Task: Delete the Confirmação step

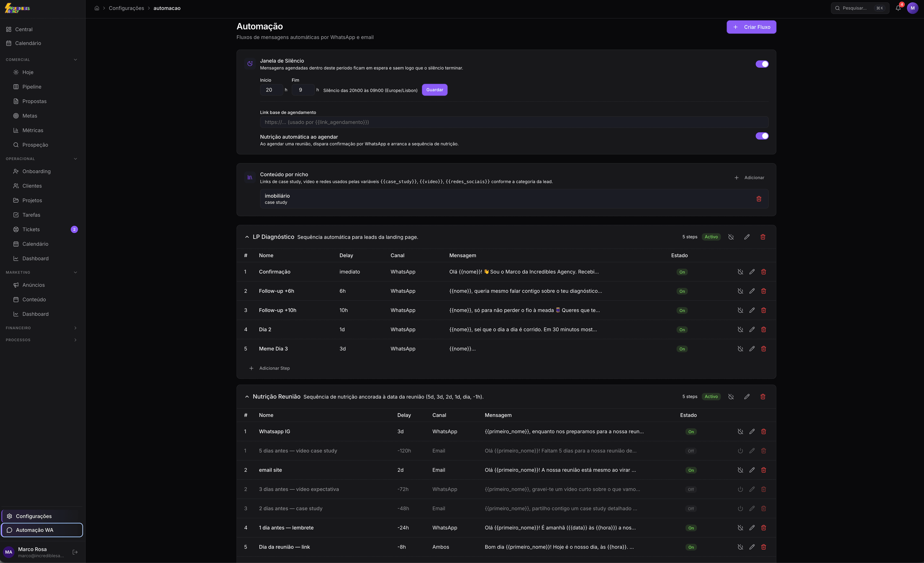Action: [764, 272]
